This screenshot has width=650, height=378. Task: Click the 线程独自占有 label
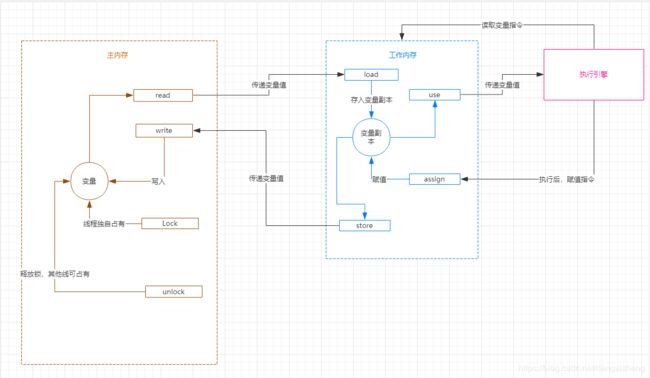coord(104,223)
